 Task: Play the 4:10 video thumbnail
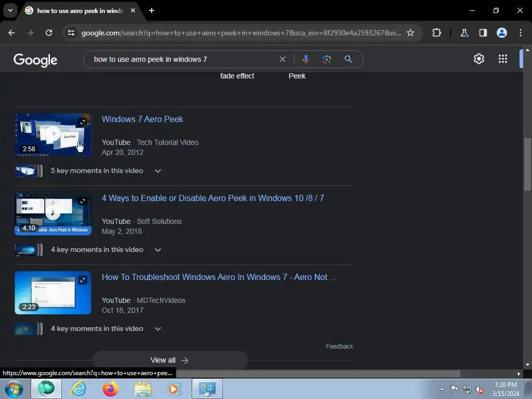[x=53, y=214]
